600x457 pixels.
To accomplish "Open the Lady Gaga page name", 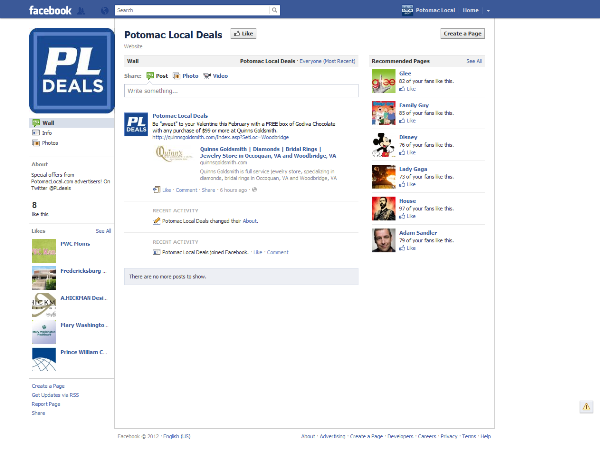I will [413, 169].
